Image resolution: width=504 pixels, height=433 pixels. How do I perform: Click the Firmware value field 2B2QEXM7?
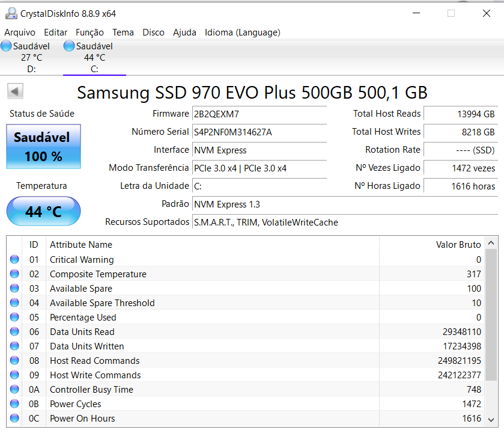click(x=260, y=114)
